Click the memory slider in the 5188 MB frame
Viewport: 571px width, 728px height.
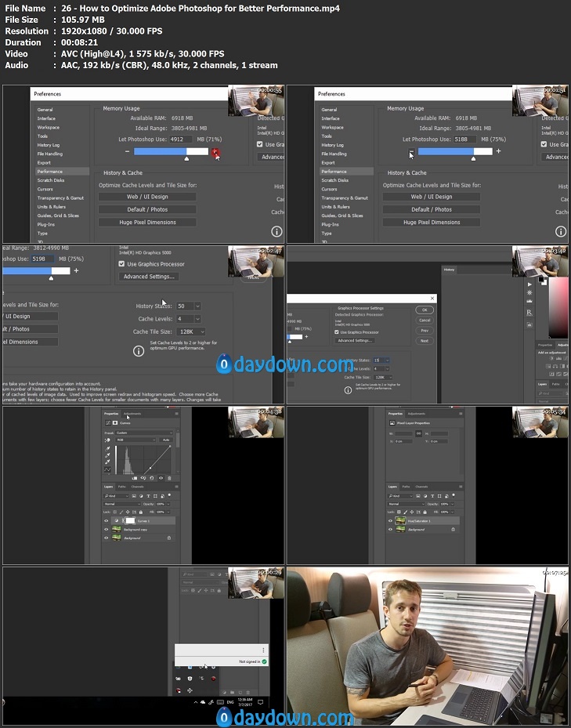pyautogui.click(x=455, y=151)
